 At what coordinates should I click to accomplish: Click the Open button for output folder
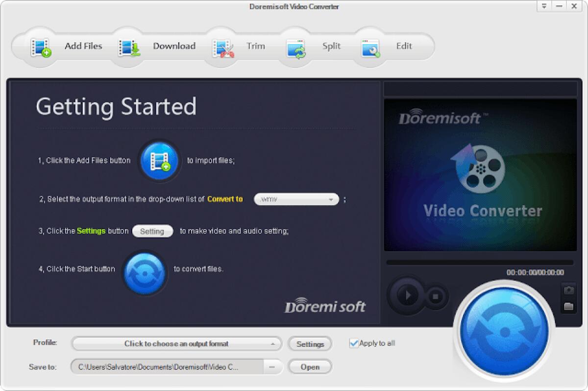310,367
